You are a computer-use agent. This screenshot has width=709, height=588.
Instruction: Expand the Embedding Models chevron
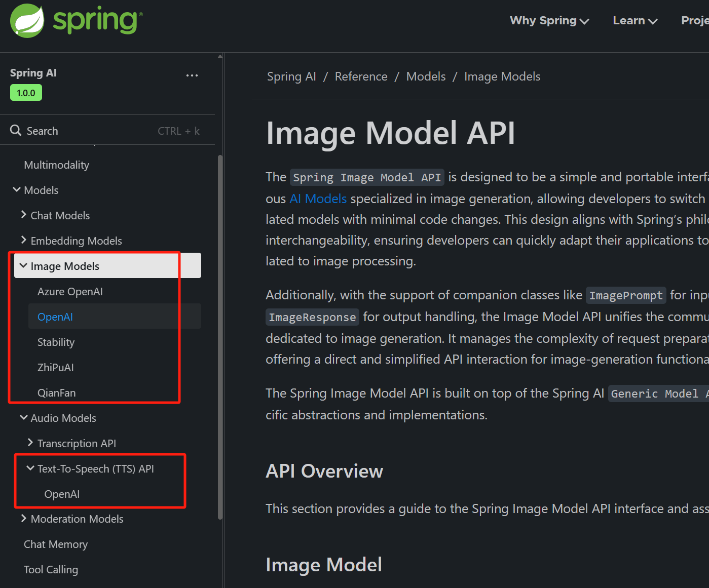23,240
